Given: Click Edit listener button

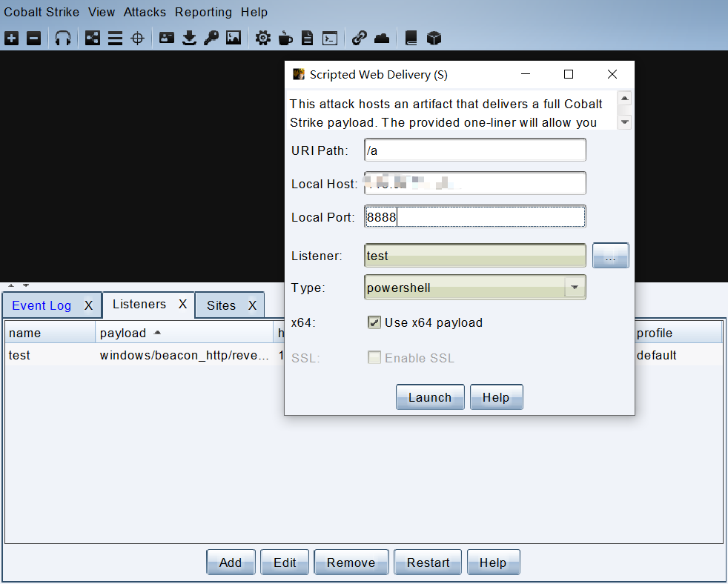Looking at the screenshot, I should coord(285,563).
